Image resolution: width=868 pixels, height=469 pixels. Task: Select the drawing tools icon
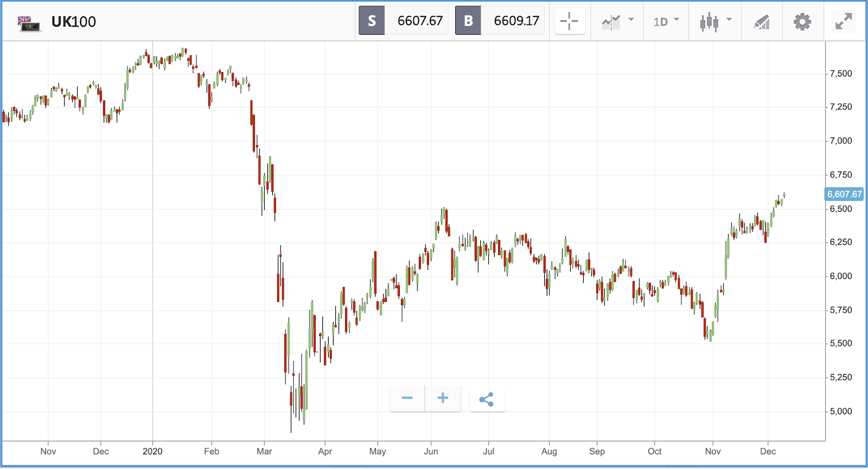coord(762,22)
